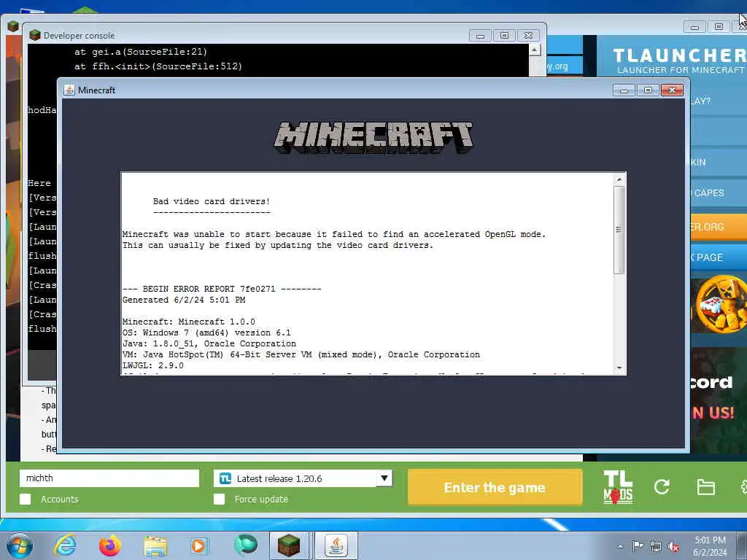Click the TL icon in version dropdown
This screenshot has width=747, height=560.
(225, 478)
